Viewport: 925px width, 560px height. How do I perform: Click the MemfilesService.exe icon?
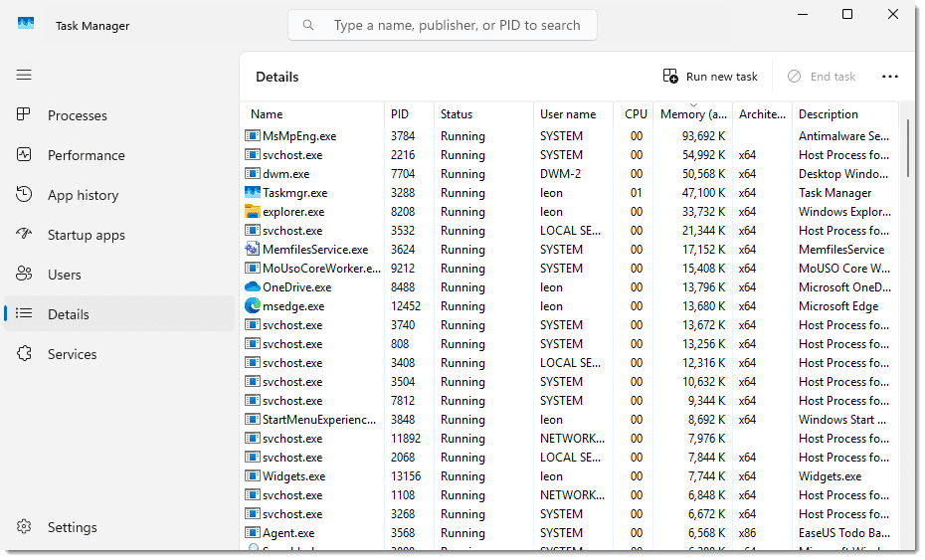coord(253,249)
